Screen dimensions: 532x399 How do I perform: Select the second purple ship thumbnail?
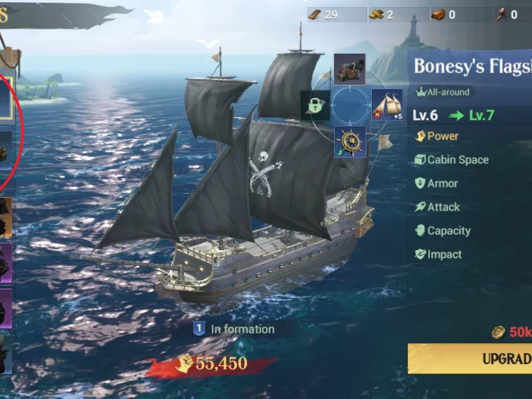coord(6,308)
